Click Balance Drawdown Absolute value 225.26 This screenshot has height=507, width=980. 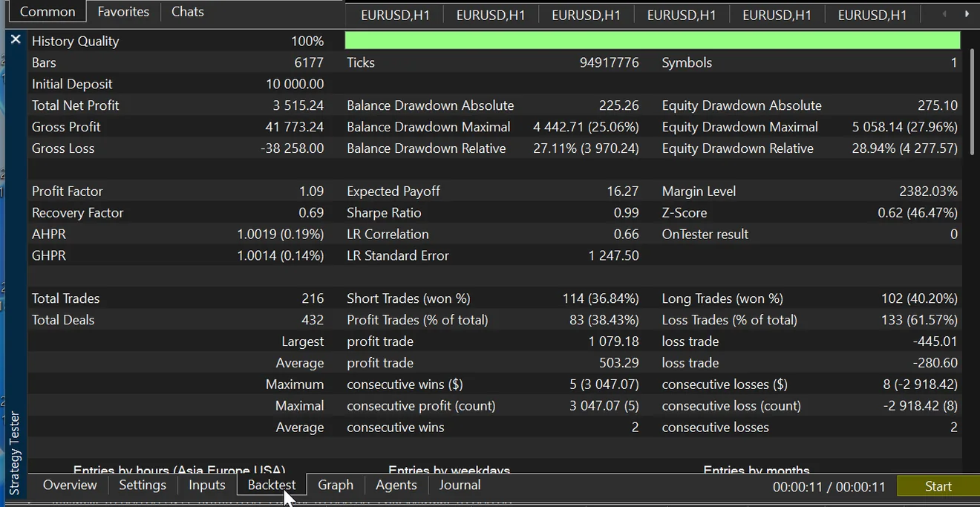click(618, 105)
